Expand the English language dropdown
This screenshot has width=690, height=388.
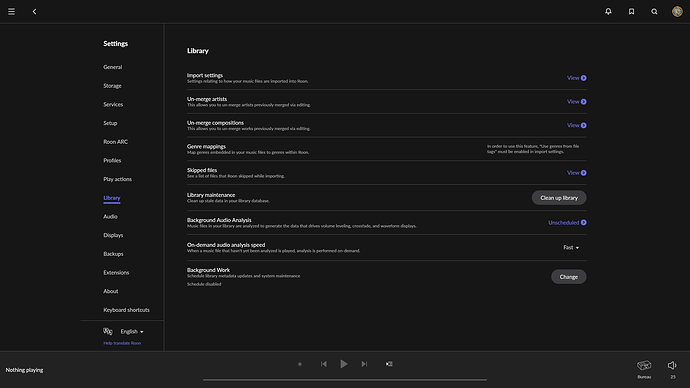tap(132, 331)
